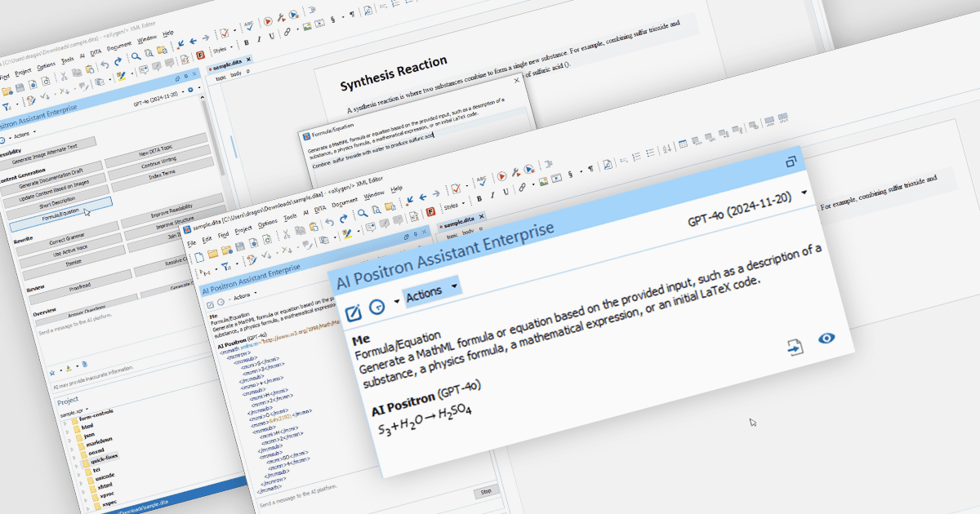Open the Help menu in back window
The height and width of the screenshot is (514, 980).
pyautogui.click(x=168, y=33)
